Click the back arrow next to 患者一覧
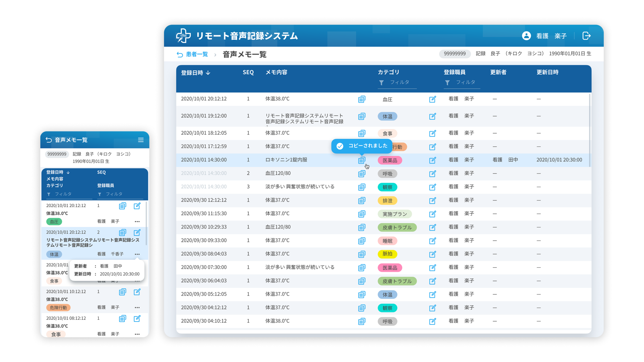The width and height of the screenshot is (644, 362). coord(180,54)
